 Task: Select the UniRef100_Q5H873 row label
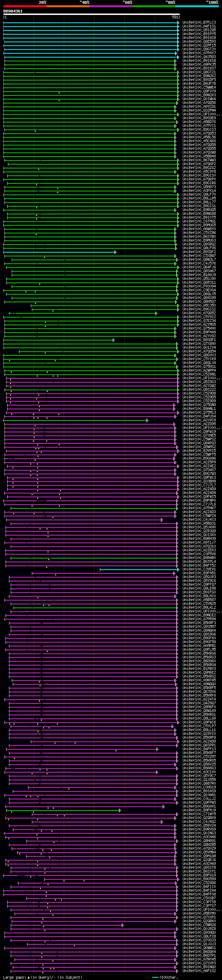[199, 187]
